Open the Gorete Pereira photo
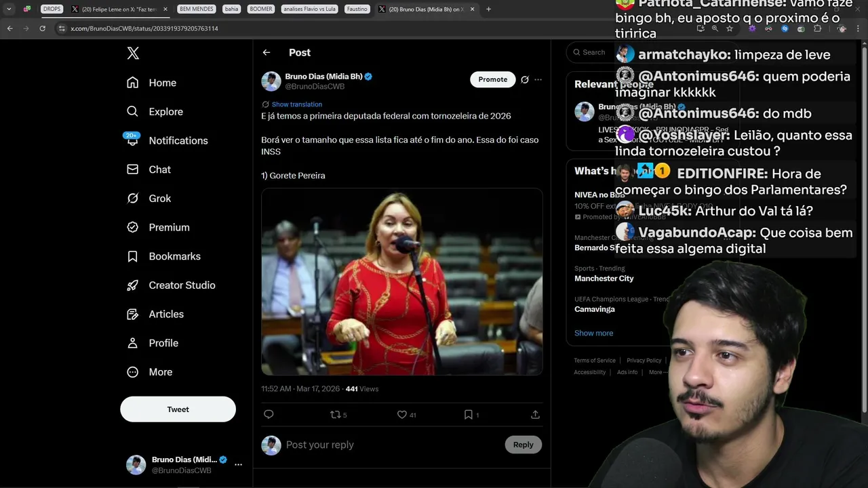Image resolution: width=868 pixels, height=488 pixels. [x=402, y=281]
